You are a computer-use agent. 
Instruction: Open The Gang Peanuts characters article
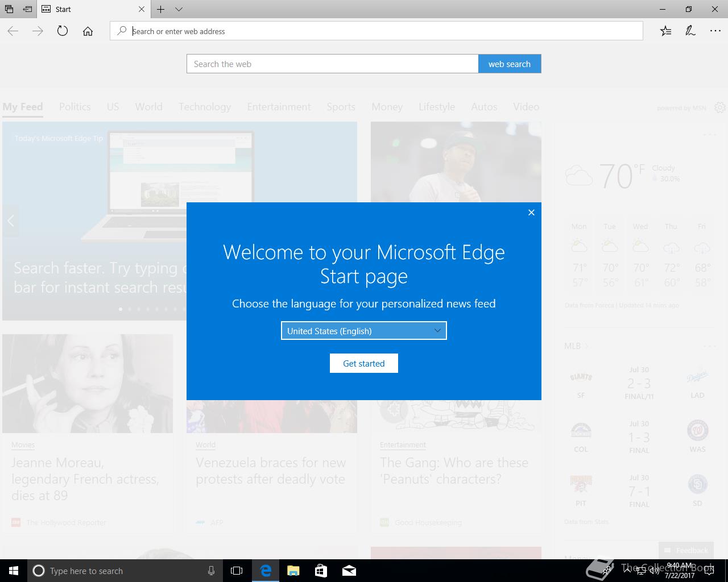click(454, 471)
